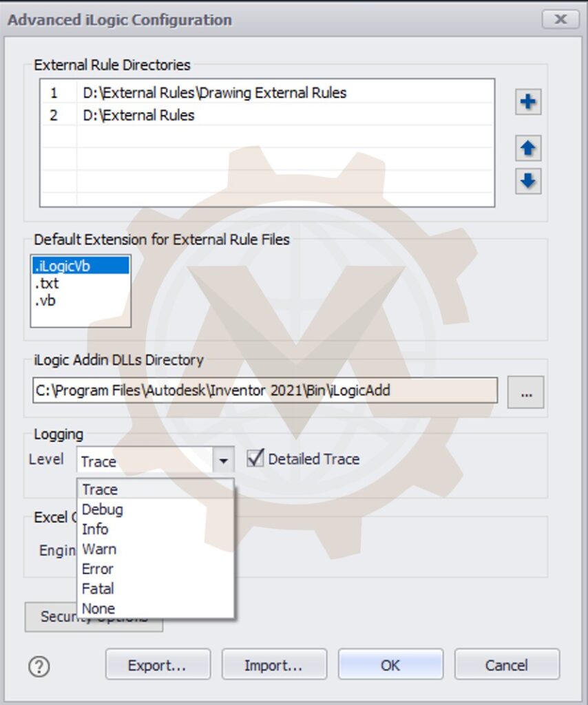The height and width of the screenshot is (705, 588).
Task: Add a new external rule directory
Action: (528, 102)
